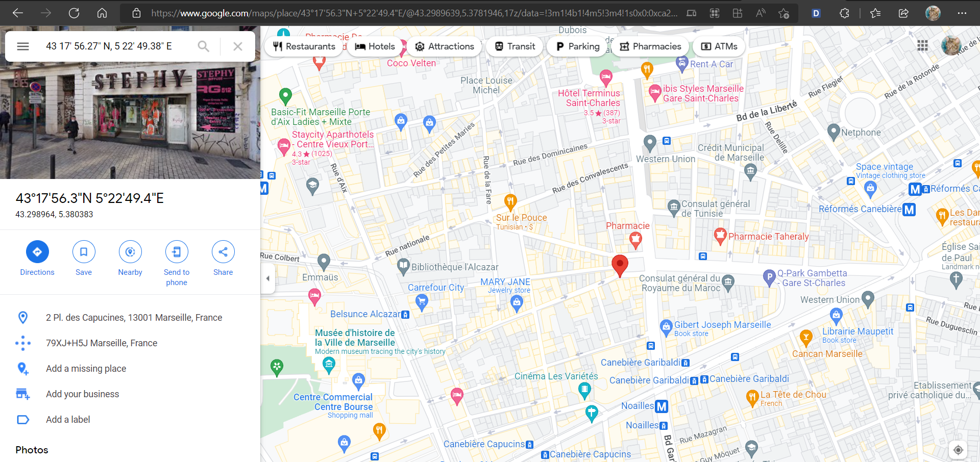980x462 pixels.
Task: Select Cancan Marseille bar marker
Action: click(x=806, y=337)
